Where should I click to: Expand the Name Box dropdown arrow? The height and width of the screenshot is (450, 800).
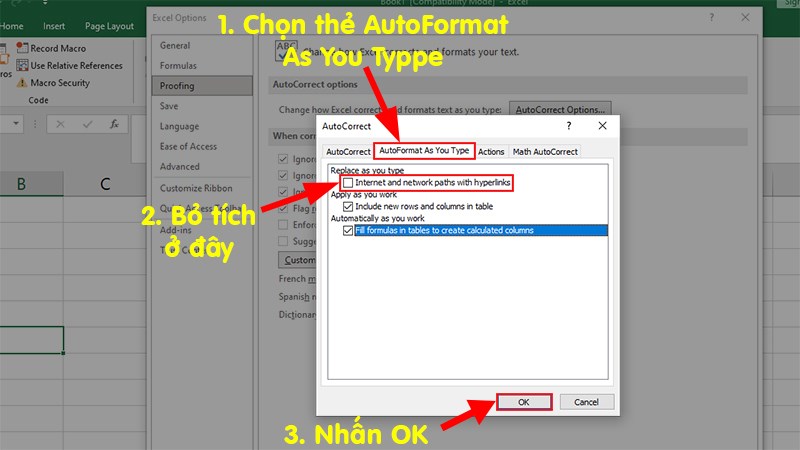[x=17, y=125]
